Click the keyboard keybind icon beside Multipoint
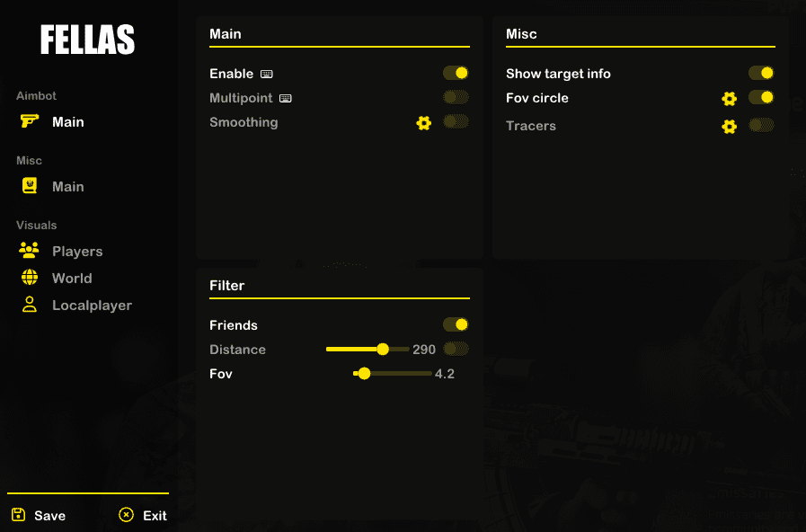The height and width of the screenshot is (532, 806). pyautogui.click(x=285, y=98)
